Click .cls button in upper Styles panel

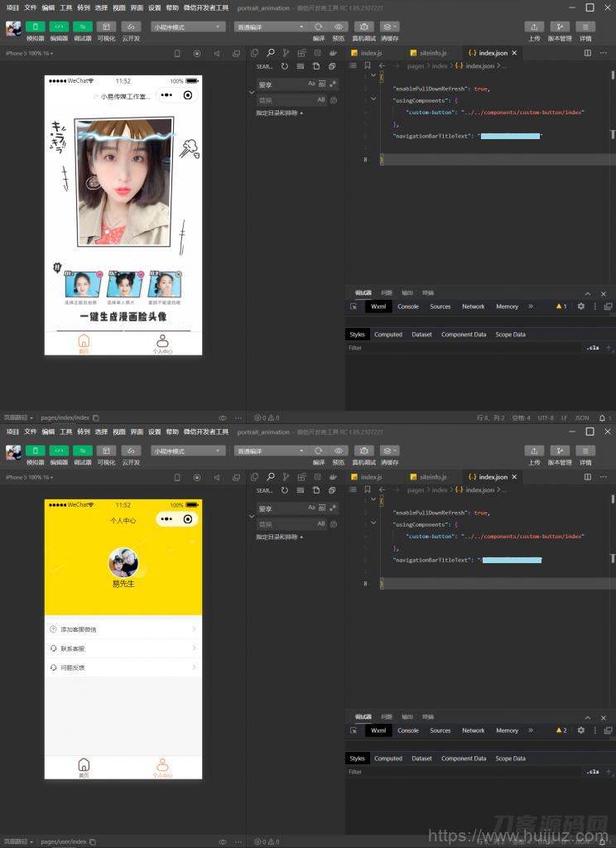click(594, 348)
